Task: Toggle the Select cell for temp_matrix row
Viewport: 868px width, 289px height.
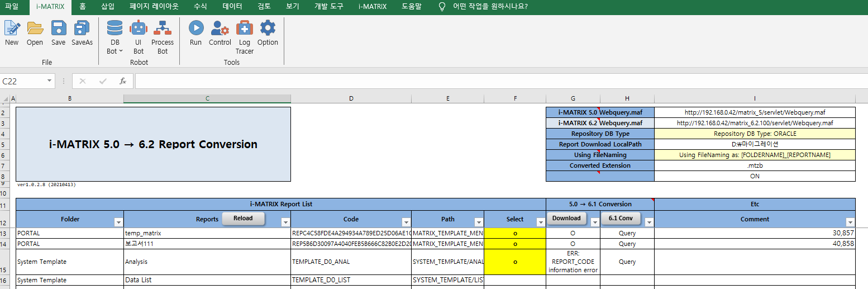Action: point(514,233)
